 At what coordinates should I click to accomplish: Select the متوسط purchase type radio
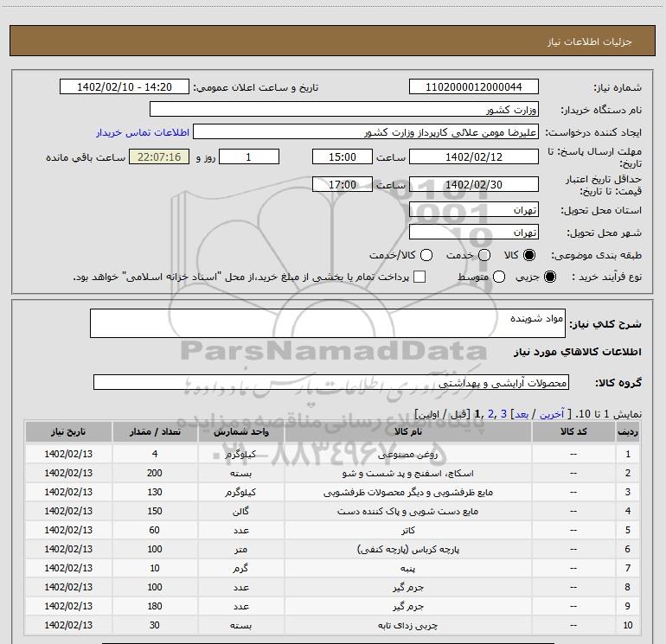tap(499, 277)
